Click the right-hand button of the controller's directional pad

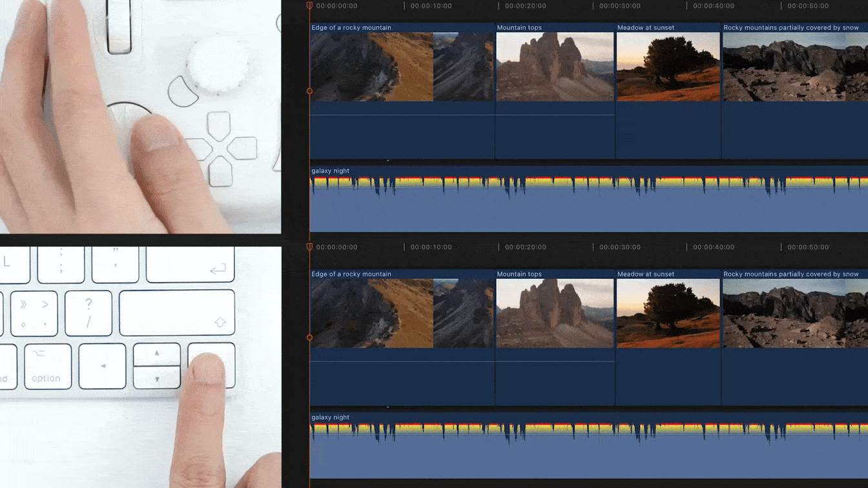coord(242,148)
